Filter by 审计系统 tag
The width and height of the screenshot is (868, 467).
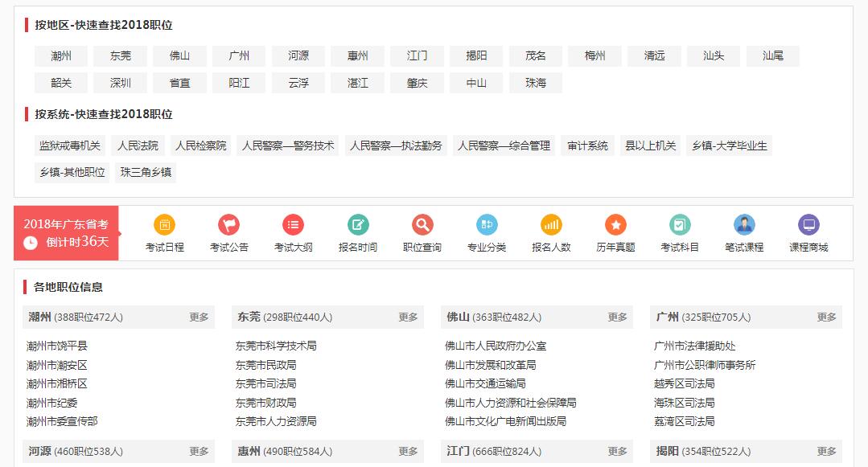(587, 145)
